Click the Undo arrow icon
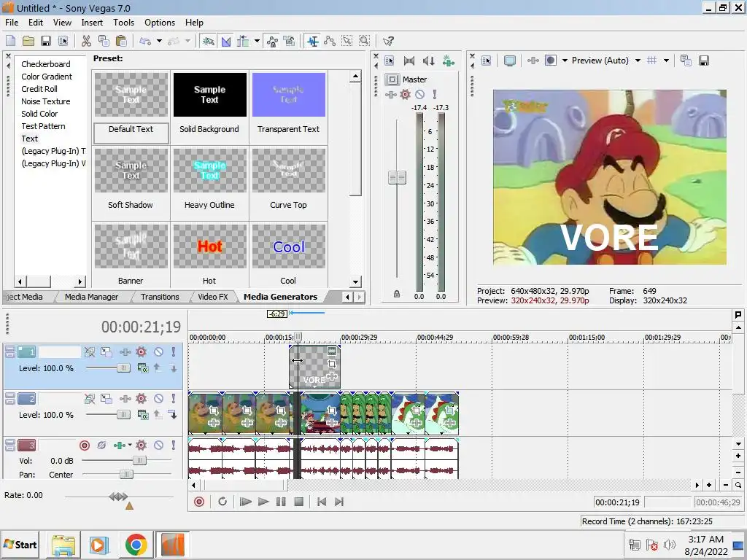 point(145,41)
